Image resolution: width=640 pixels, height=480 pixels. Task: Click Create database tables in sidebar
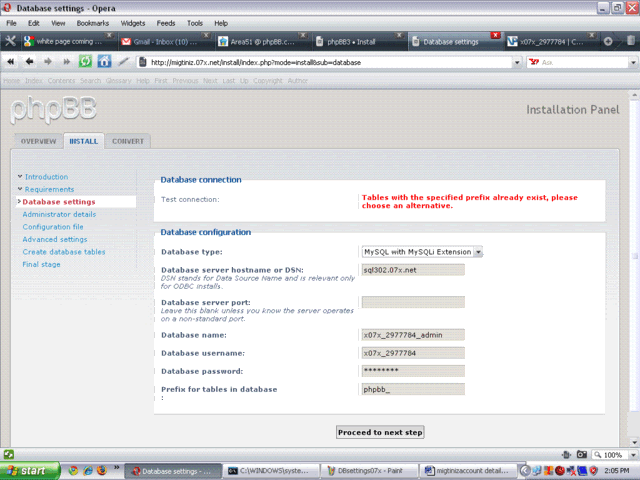click(64, 252)
